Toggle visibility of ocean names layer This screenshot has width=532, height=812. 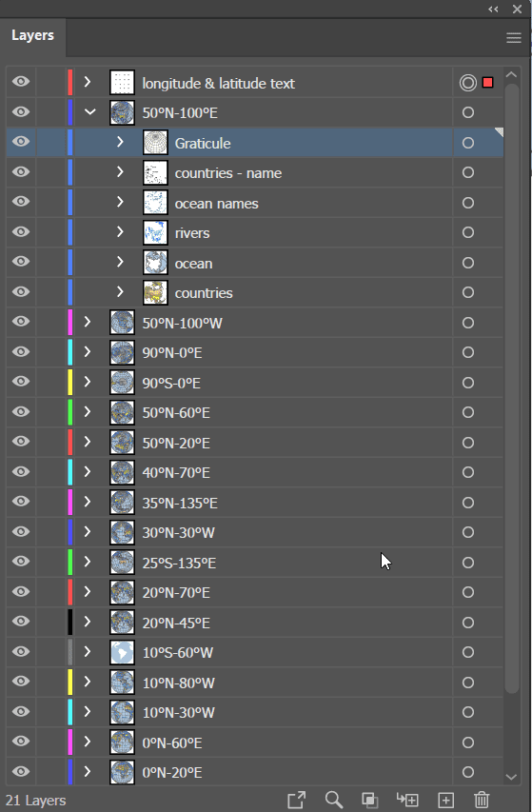coord(21,202)
